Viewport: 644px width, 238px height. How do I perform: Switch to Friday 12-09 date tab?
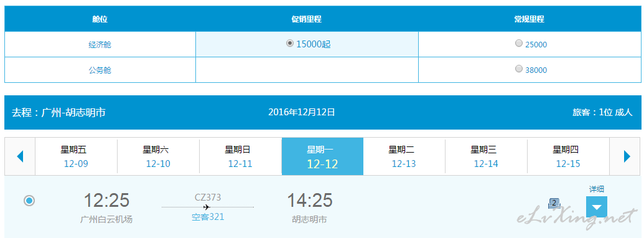pyautogui.click(x=76, y=156)
